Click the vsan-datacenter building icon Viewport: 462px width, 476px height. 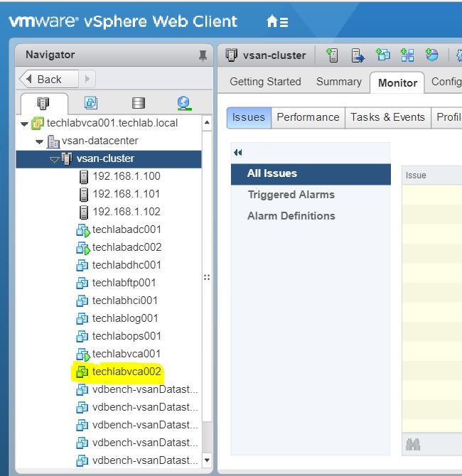click(x=53, y=141)
